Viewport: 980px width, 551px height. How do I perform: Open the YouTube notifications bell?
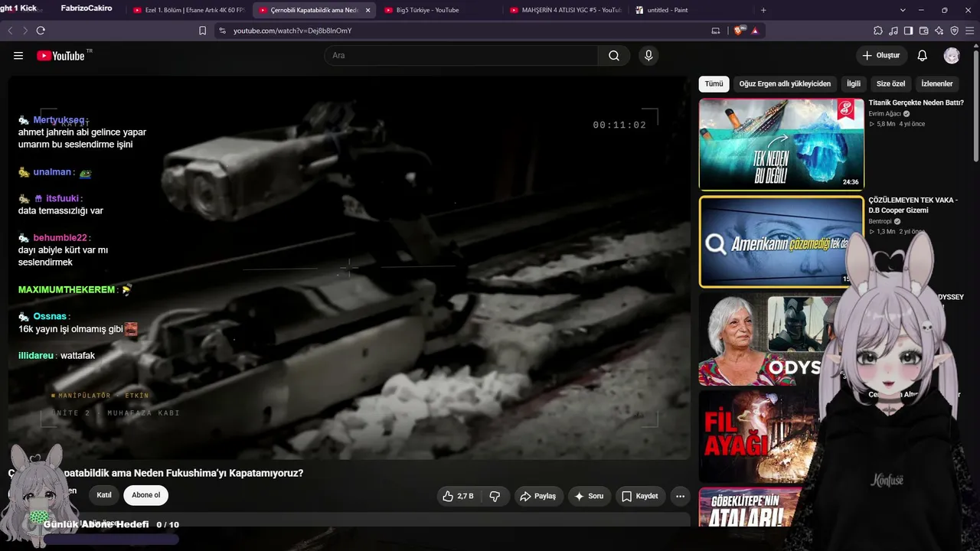tap(923, 56)
